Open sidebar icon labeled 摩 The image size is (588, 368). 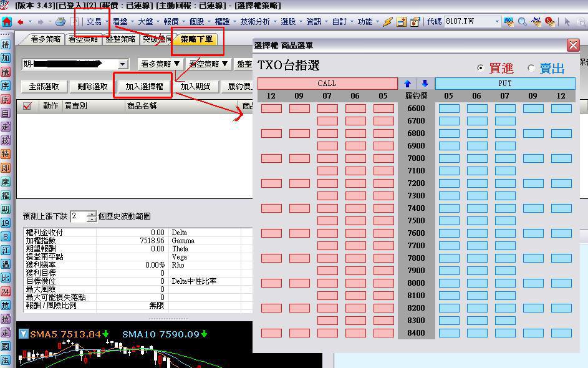pyautogui.click(x=5, y=182)
